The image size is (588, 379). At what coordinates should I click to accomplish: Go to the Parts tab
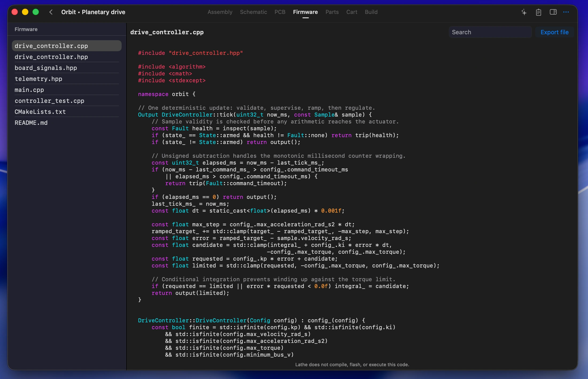click(x=332, y=12)
